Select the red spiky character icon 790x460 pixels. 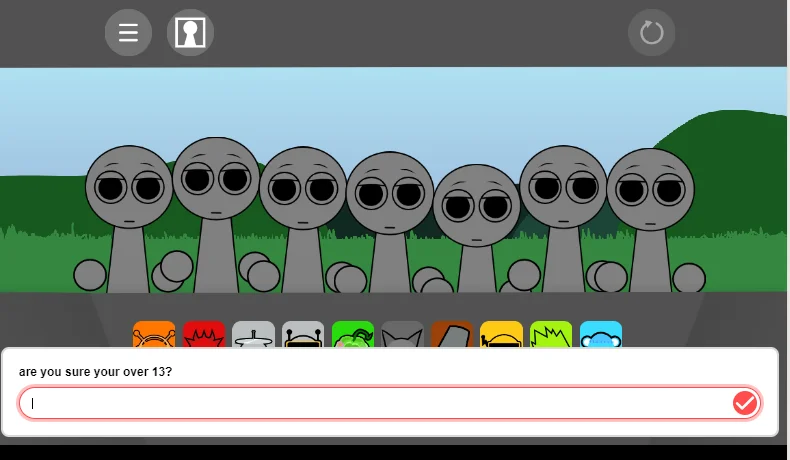(204, 334)
